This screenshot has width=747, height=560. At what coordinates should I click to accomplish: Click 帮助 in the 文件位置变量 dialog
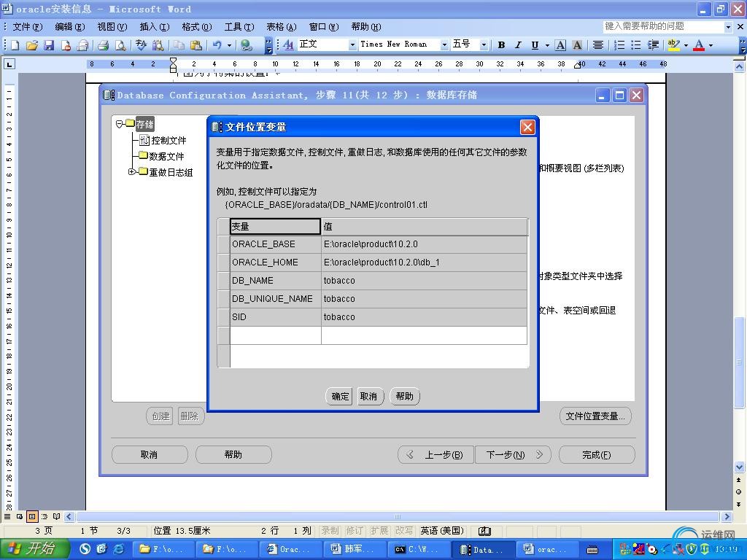tap(404, 396)
